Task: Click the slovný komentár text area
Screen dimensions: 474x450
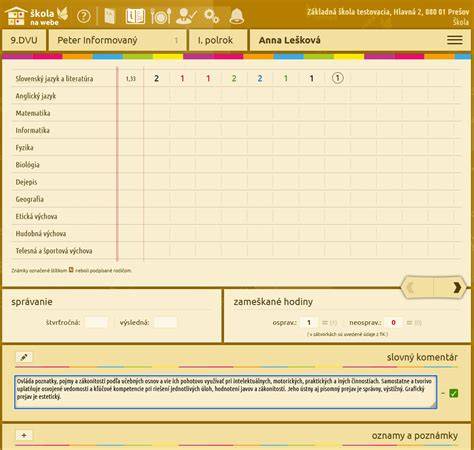Action: 226,392
